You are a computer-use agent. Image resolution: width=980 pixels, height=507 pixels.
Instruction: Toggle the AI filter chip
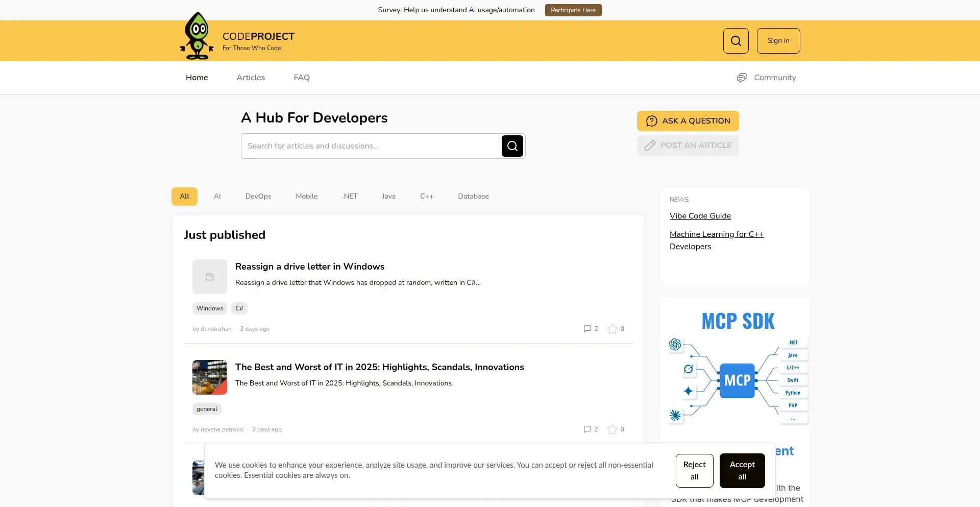(217, 196)
